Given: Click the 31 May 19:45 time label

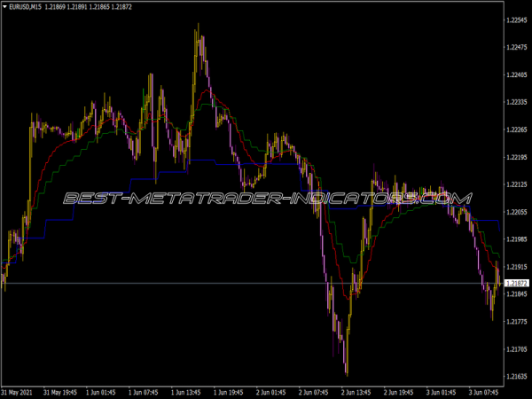Looking at the screenshot, I should [60, 393].
